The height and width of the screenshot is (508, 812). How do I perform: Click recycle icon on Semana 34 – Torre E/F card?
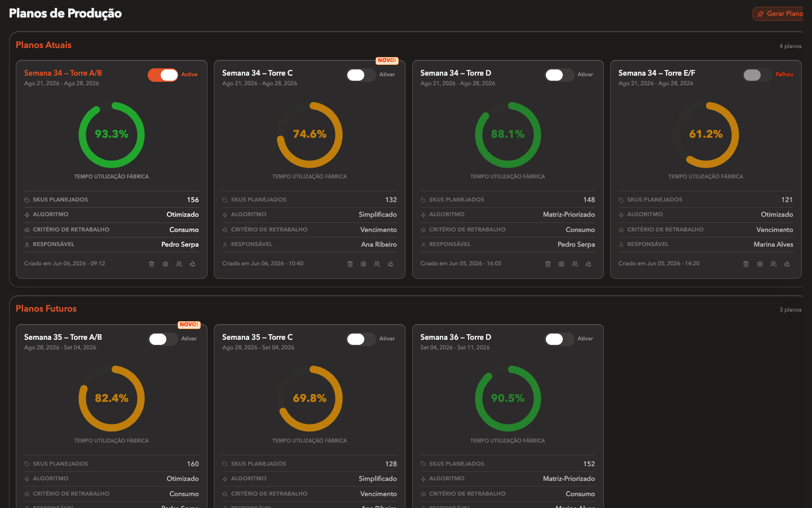pyautogui.click(x=787, y=264)
